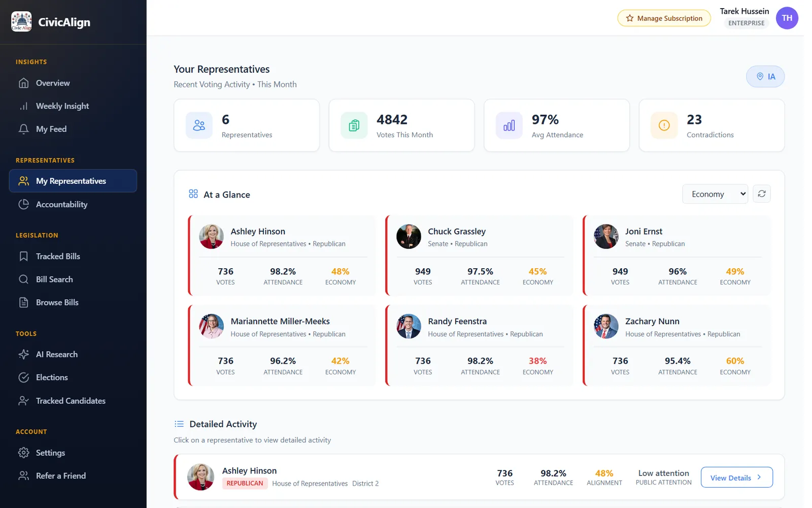Click the Browse Bills document icon
Screen dimensions: 812x508
[24, 302]
